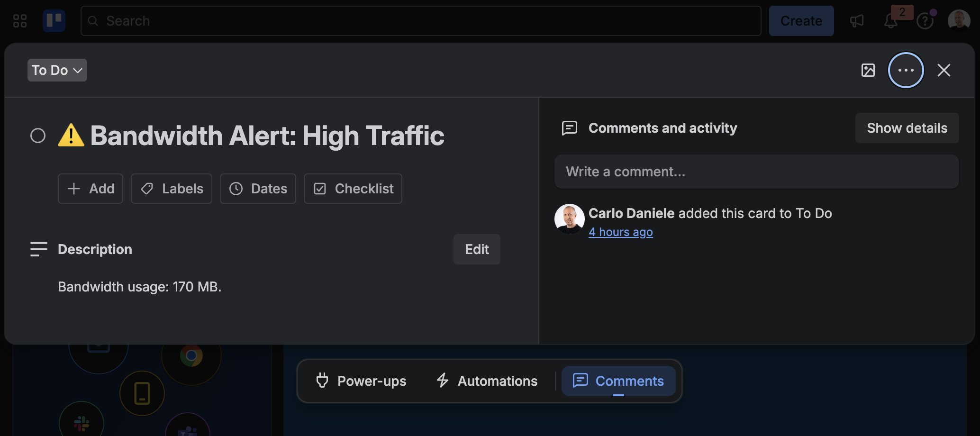Viewport: 980px width, 436px height.
Task: Expand activity with Show details
Action: [907, 127]
